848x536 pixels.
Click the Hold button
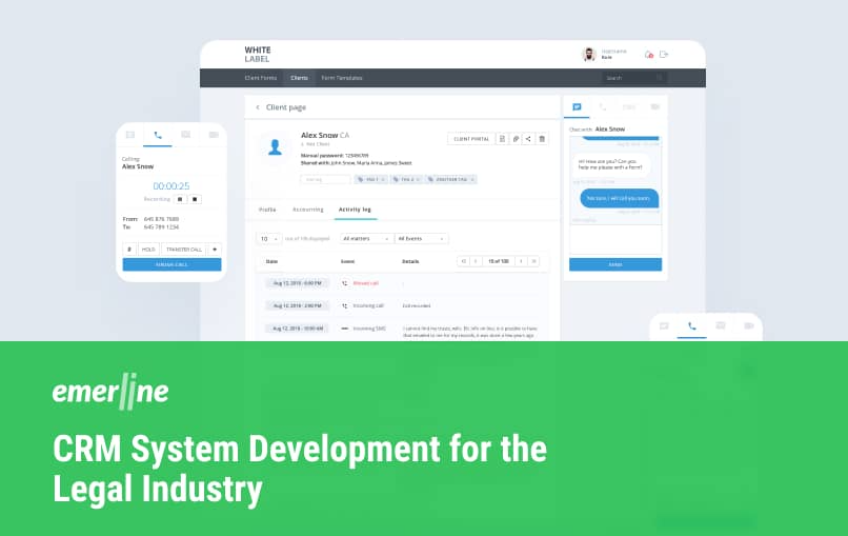click(148, 249)
